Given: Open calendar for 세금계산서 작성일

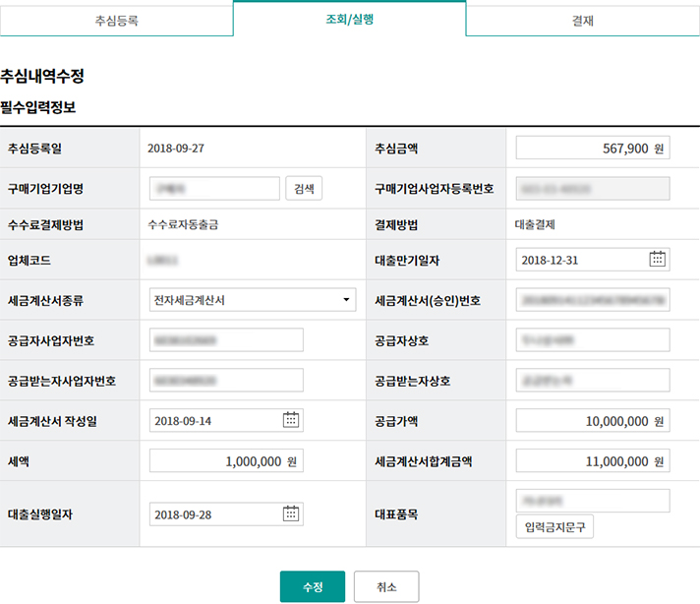Looking at the screenshot, I should pos(291,420).
